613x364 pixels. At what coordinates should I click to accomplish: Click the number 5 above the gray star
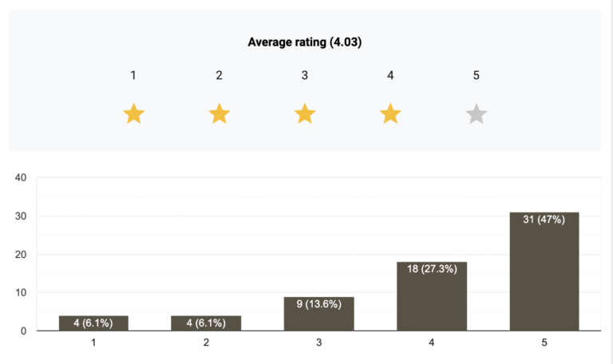click(x=477, y=75)
